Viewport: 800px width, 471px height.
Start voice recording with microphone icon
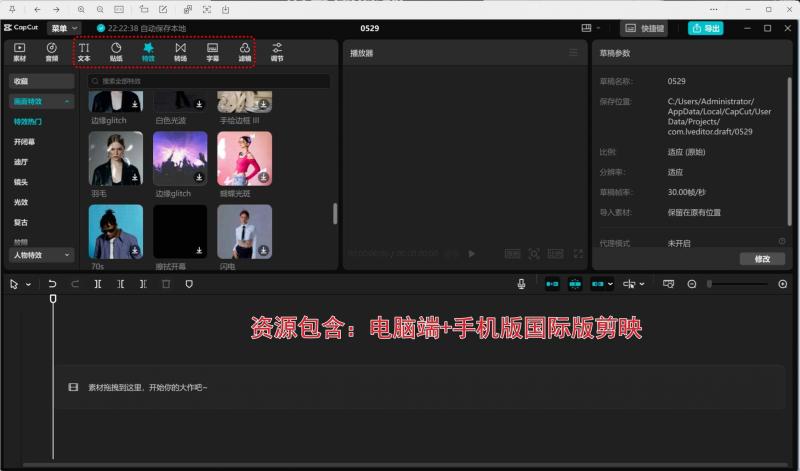[521, 284]
